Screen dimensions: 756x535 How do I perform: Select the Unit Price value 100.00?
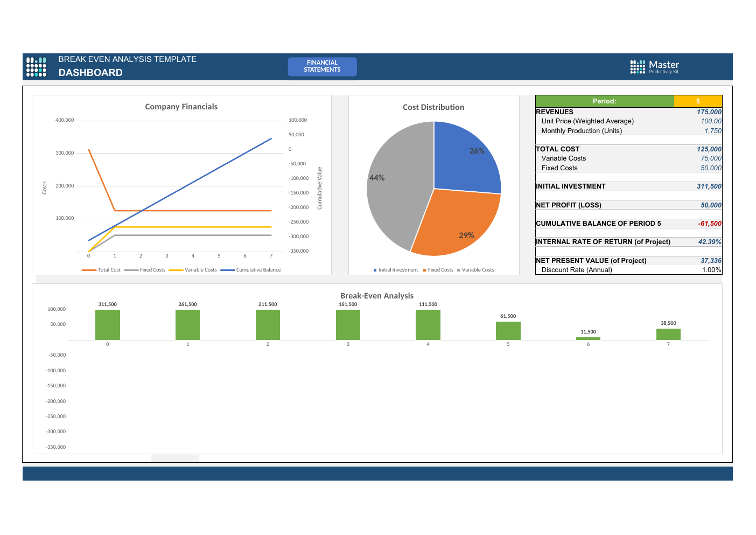711,121
